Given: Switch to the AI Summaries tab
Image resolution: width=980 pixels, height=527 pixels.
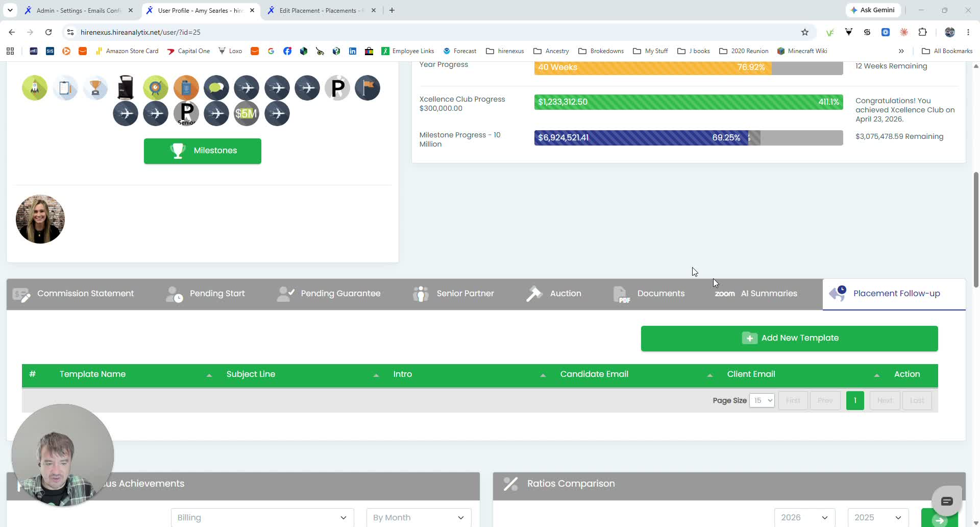Looking at the screenshot, I should (x=756, y=294).
